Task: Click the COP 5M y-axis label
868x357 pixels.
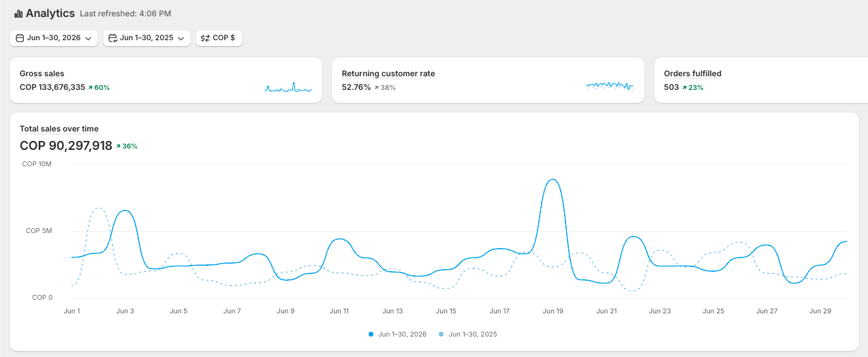Action: click(39, 231)
